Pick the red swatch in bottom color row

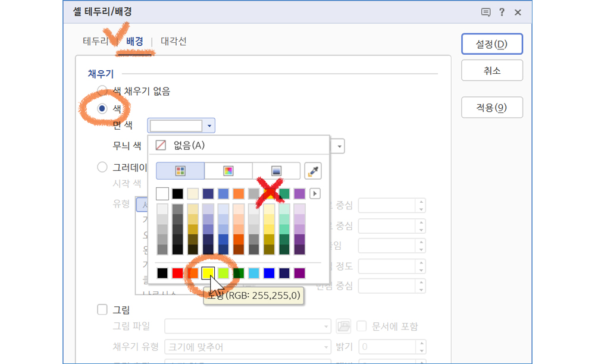pyautogui.click(x=177, y=273)
